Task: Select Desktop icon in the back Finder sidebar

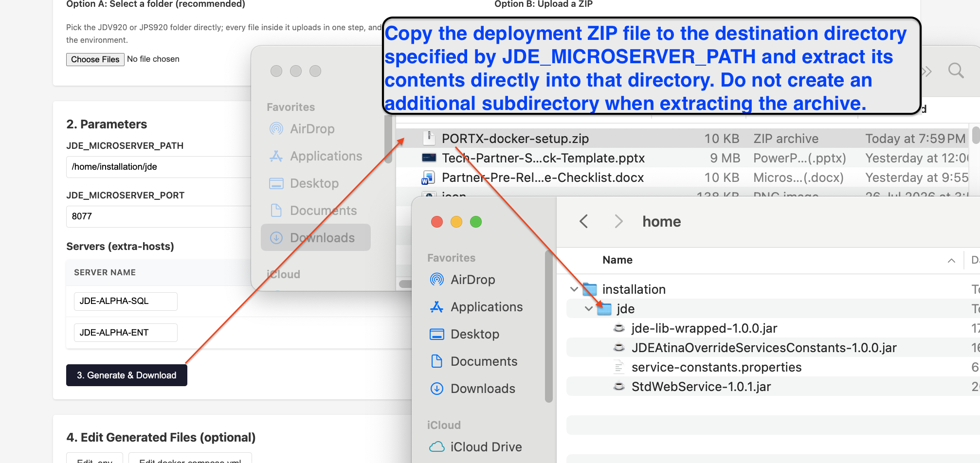Action: click(x=276, y=183)
